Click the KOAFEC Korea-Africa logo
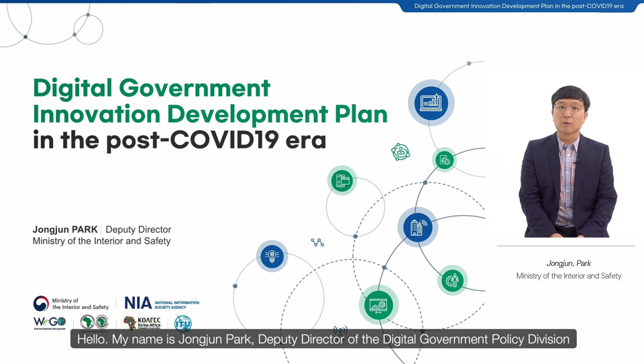 point(142,323)
